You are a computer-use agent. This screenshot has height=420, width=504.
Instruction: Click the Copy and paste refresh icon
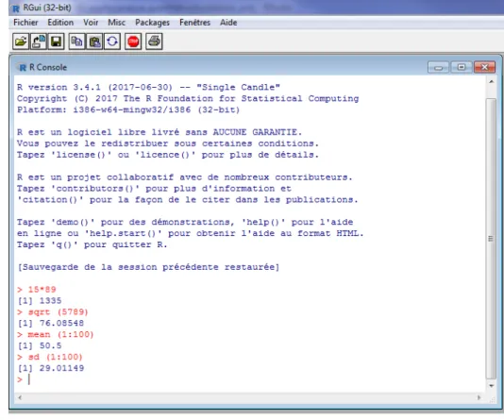[x=112, y=42]
